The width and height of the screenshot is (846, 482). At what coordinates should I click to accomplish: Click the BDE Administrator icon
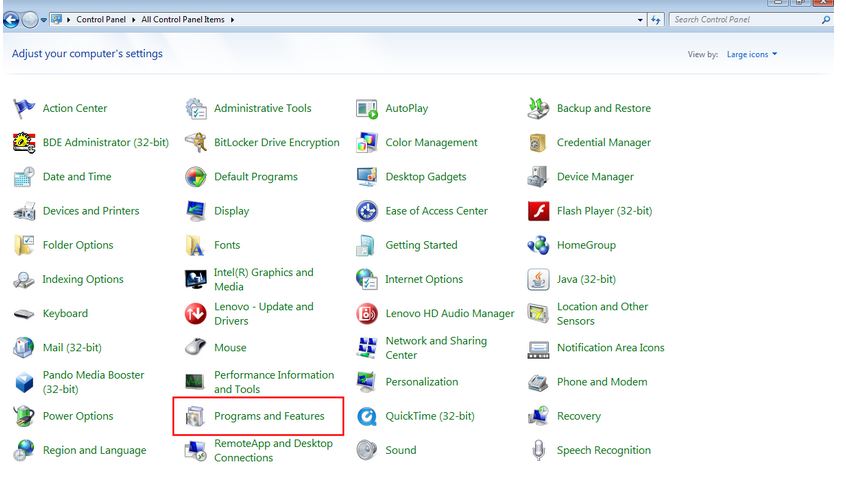coord(24,142)
